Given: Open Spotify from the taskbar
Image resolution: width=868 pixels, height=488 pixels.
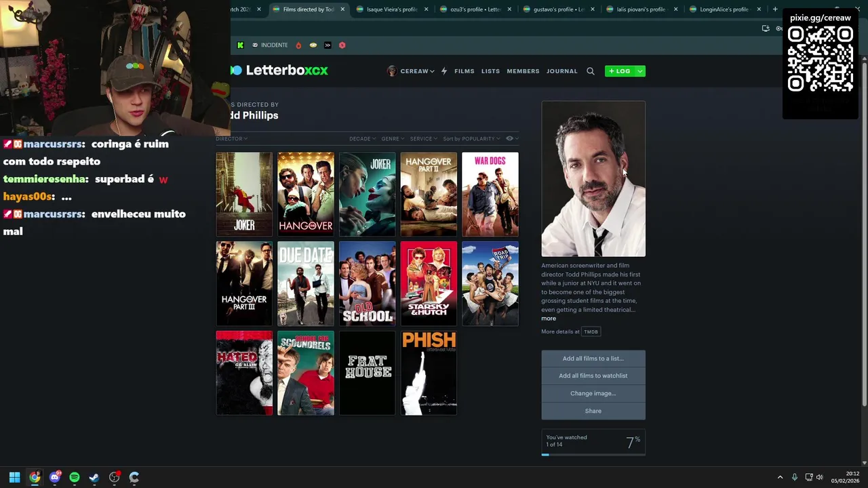Looking at the screenshot, I should click(75, 477).
